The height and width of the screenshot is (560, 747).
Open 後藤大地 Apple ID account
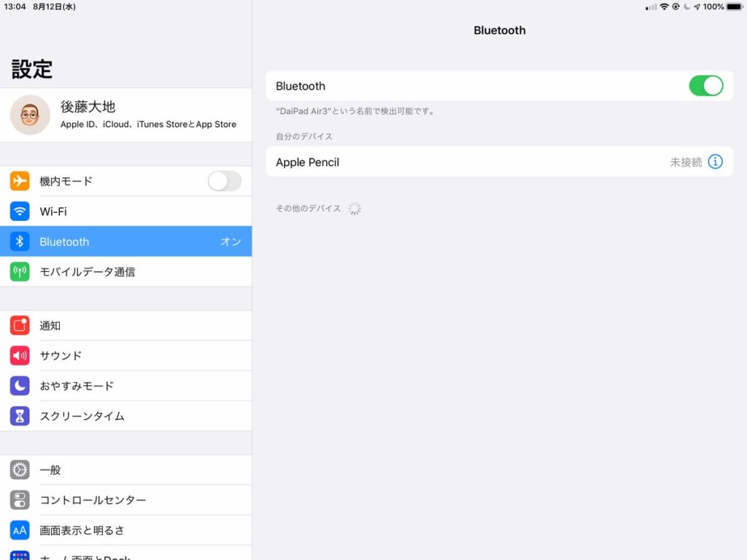[125, 114]
